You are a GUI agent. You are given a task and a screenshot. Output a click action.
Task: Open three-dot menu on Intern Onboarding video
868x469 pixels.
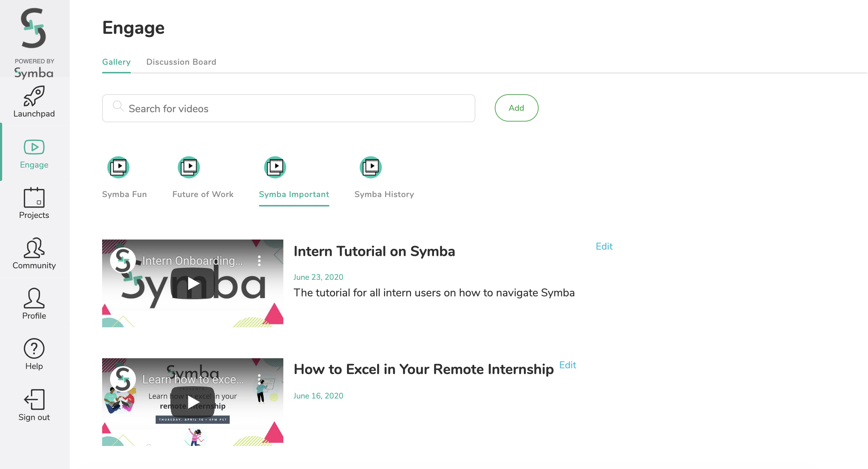pyautogui.click(x=259, y=261)
